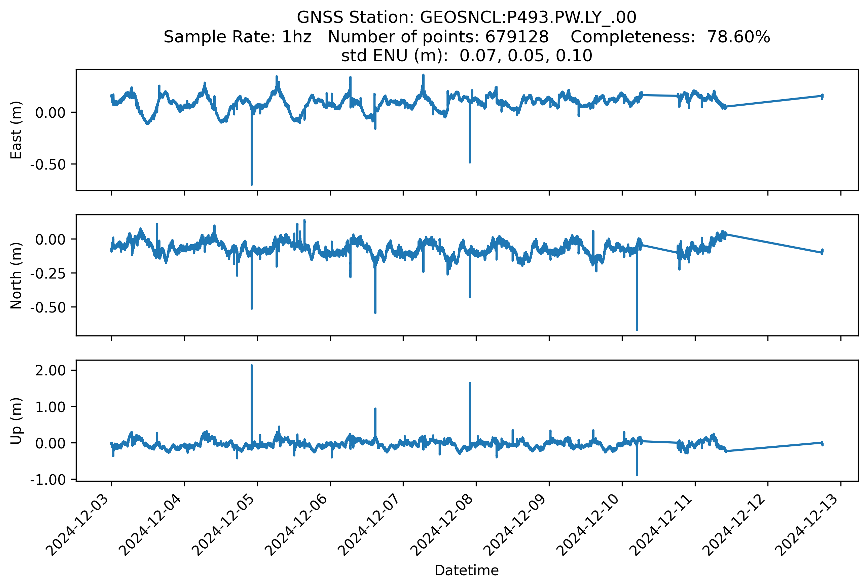Click the 1.00 tick on Up axis
The height and width of the screenshot is (588, 868).
(50, 407)
